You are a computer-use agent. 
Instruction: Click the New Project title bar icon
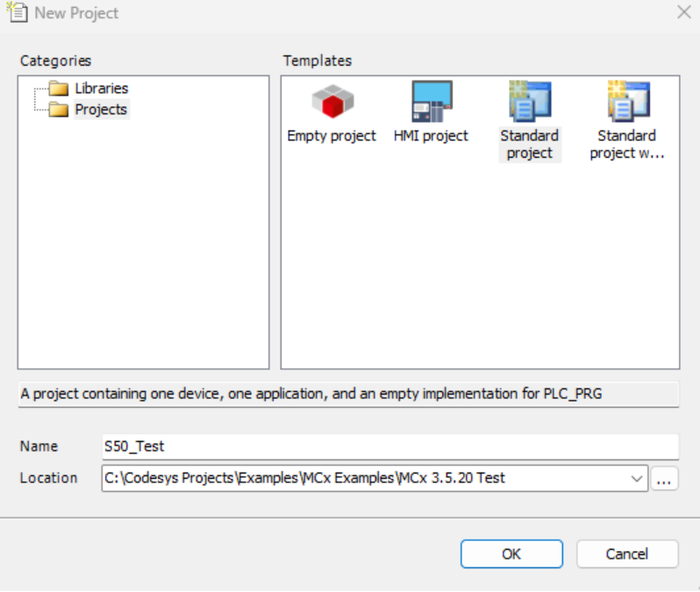(17, 12)
